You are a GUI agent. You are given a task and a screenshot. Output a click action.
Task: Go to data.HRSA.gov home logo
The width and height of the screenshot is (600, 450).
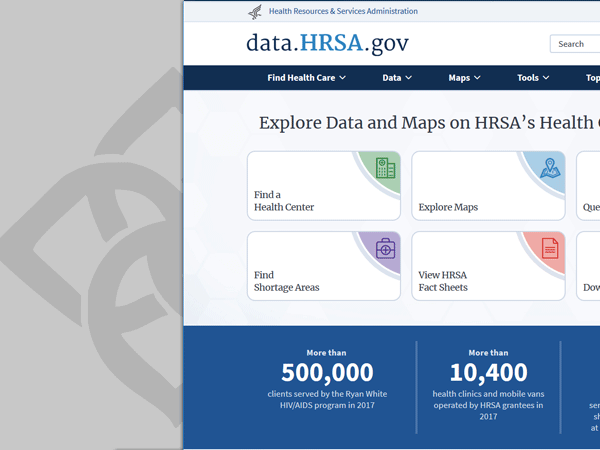[x=328, y=43]
